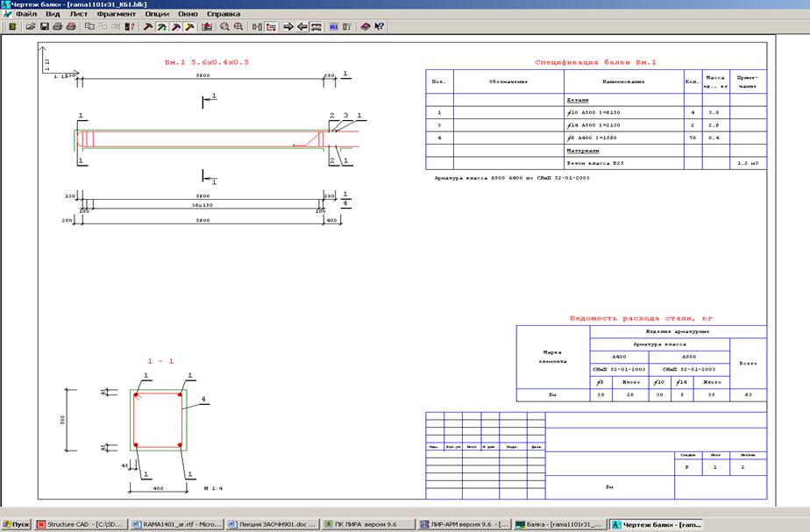Switch to Structure CAD in taskbar
Image resolution: width=810 pixels, height=532 pixels.
click(x=81, y=524)
